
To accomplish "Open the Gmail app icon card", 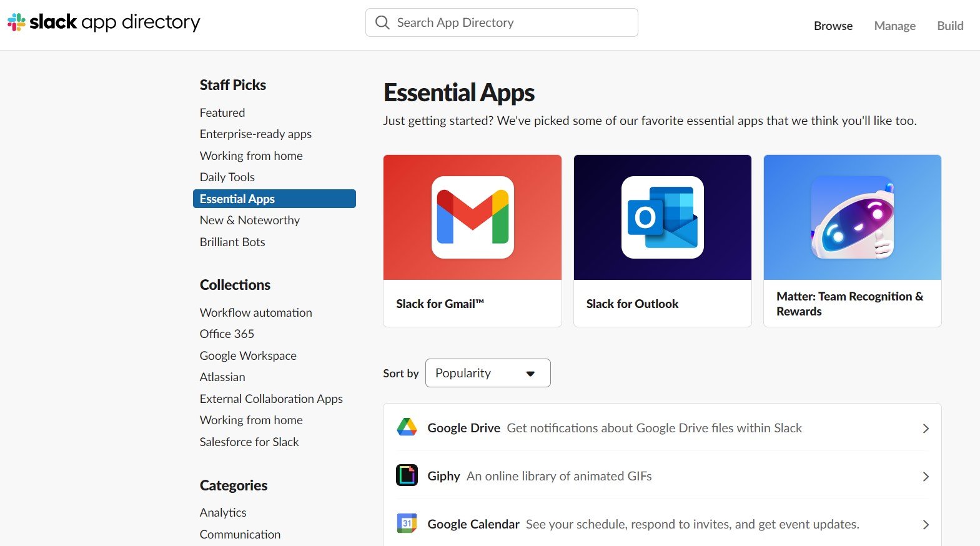I will pos(472,217).
